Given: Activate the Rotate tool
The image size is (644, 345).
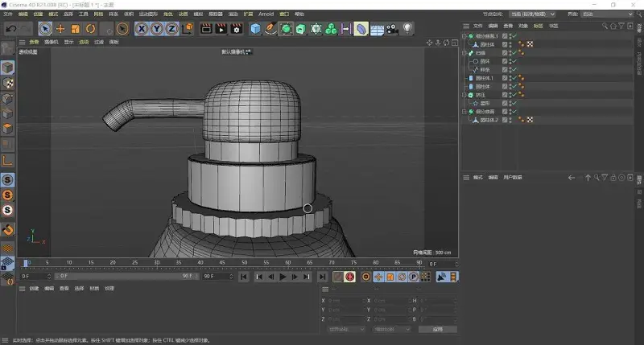Looking at the screenshot, I should (x=90, y=29).
